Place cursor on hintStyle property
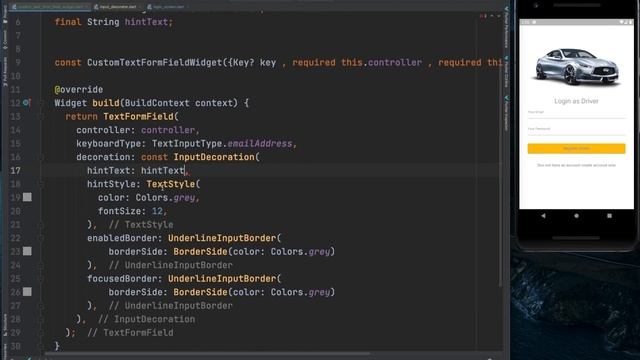This screenshot has height=360, width=640. [x=111, y=184]
